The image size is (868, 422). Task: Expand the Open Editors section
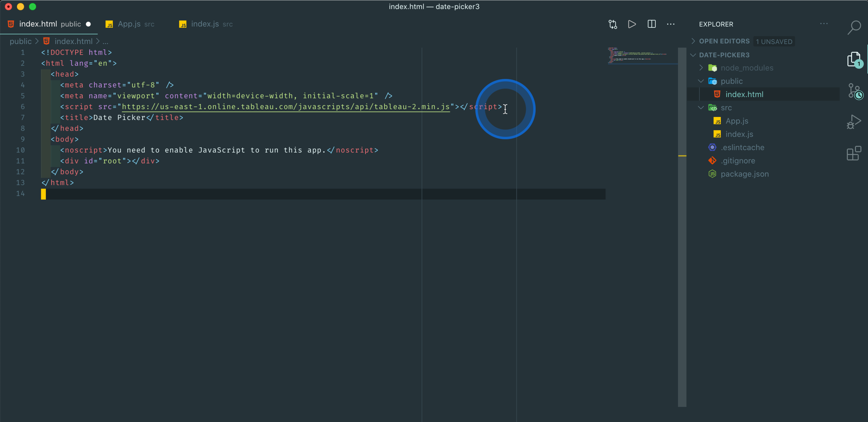coord(724,41)
